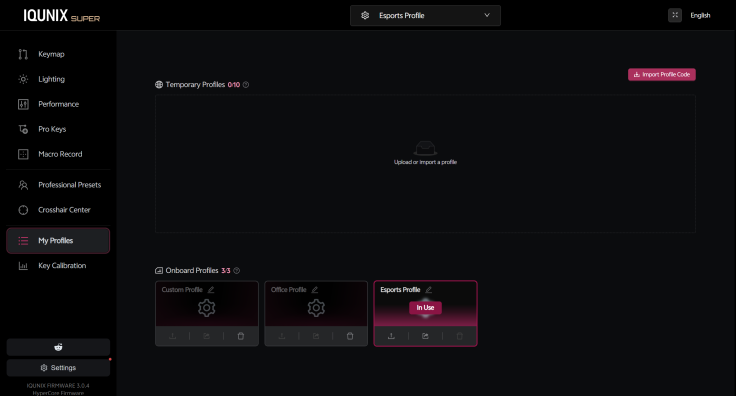Image resolution: width=736 pixels, height=396 pixels.
Task: Toggle fullscreen mode icon
Action: [x=675, y=15]
